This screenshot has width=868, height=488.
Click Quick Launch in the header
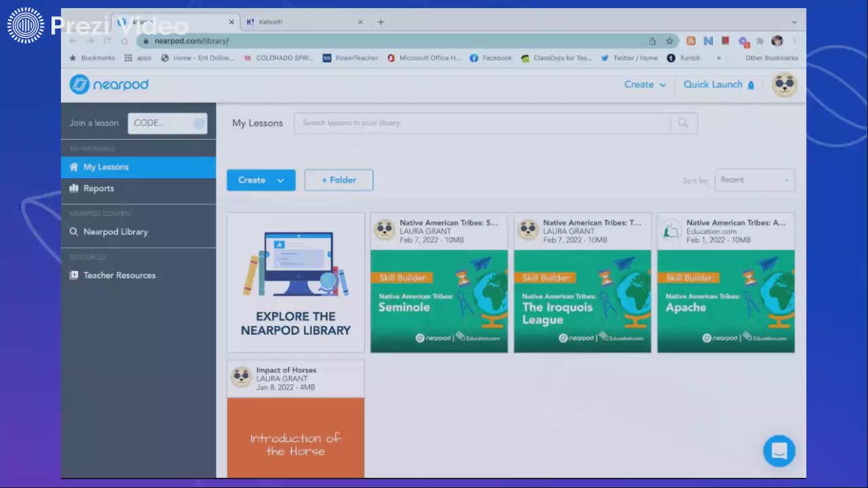click(719, 85)
